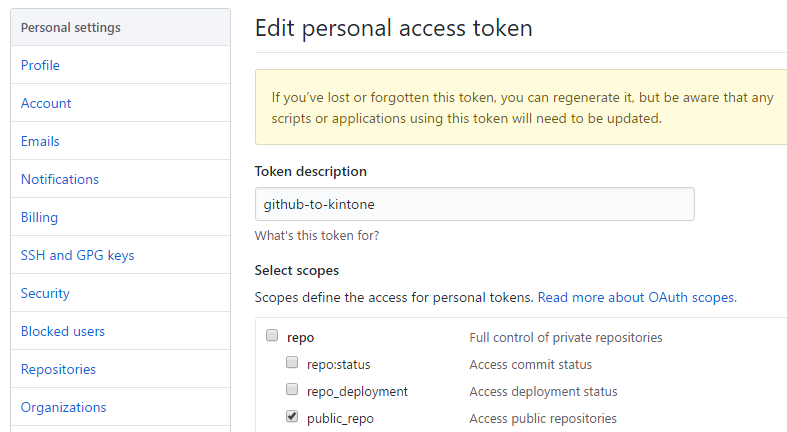Check the repo:status scope
This screenshot has width=787, height=432.
point(292,363)
